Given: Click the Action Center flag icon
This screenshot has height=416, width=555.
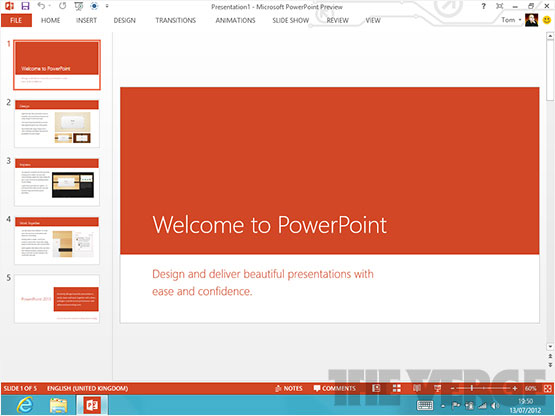Looking at the screenshot, I should (x=456, y=405).
